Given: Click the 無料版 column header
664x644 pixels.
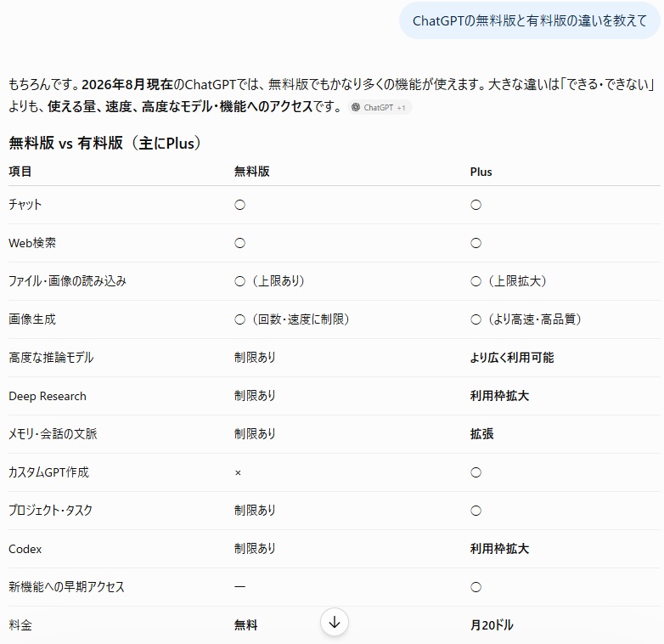Looking at the screenshot, I should 252,172.
